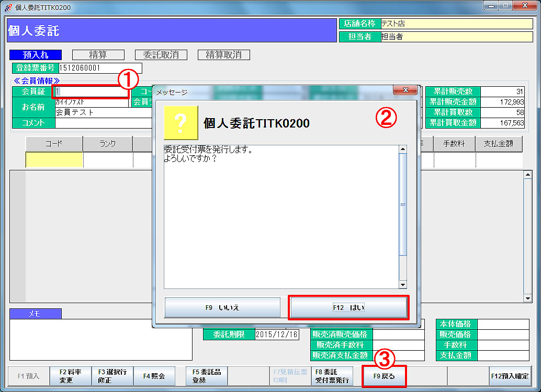
Task: Click the 累計販売数 value 31
Action: (x=502, y=91)
